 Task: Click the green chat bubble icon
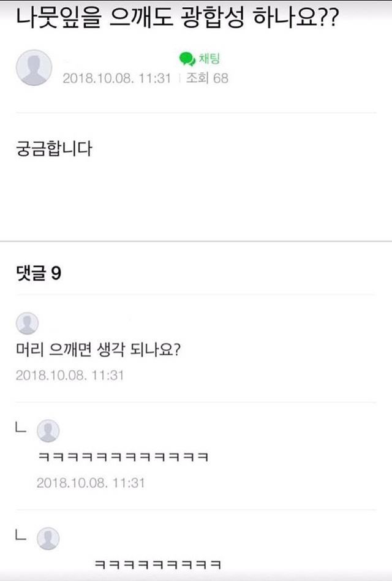(186, 59)
